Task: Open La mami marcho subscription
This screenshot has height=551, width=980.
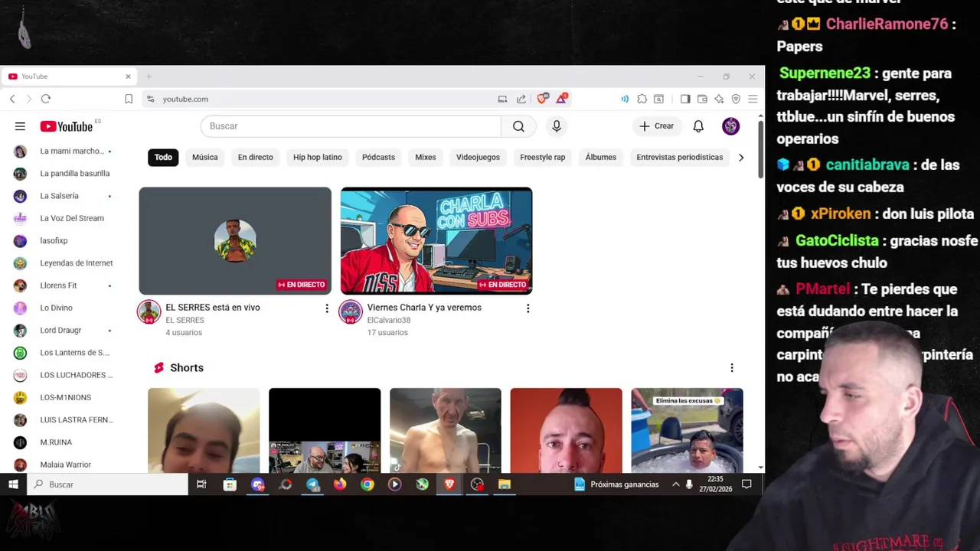Action: 64,152
